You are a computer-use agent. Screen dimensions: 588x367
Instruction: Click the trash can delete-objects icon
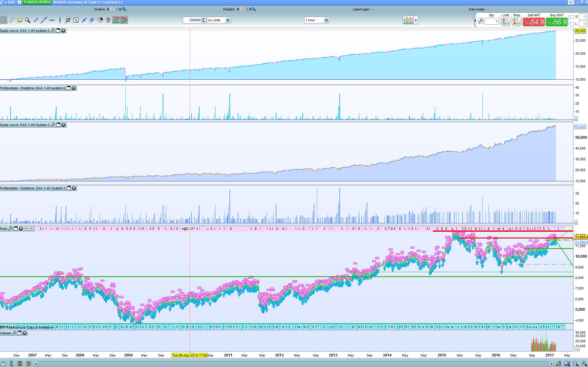click(108, 20)
